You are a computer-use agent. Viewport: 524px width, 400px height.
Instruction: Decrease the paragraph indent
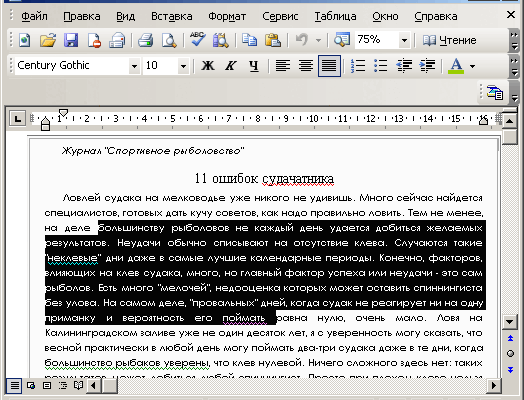click(404, 66)
